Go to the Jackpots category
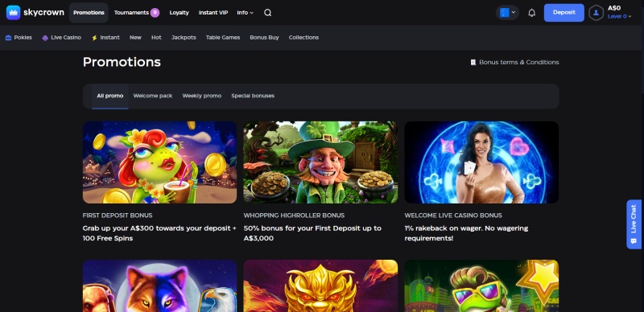This screenshot has height=312, width=644. 184,37
